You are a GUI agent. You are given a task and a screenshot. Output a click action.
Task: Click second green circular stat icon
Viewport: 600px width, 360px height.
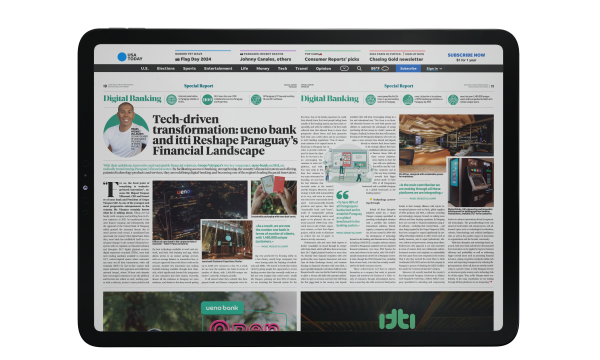click(207, 99)
